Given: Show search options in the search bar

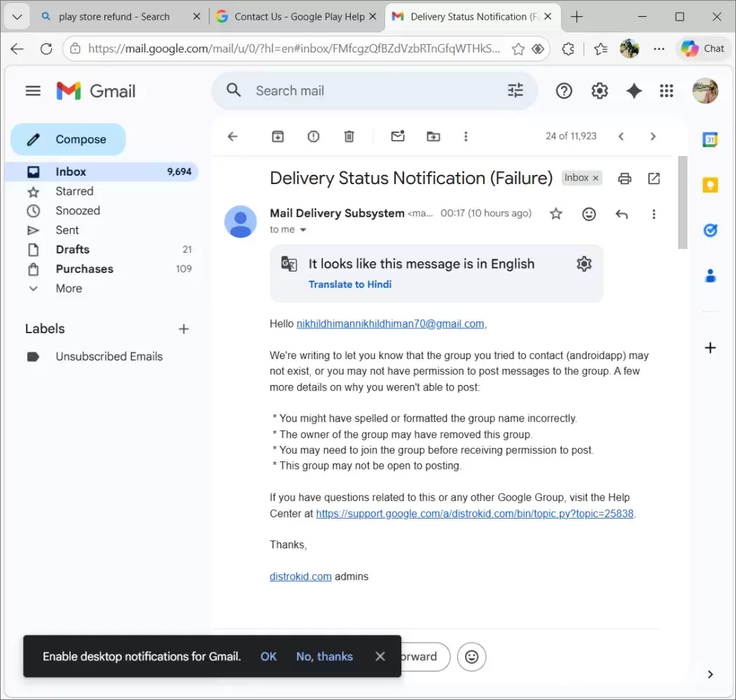Looking at the screenshot, I should click(x=515, y=91).
